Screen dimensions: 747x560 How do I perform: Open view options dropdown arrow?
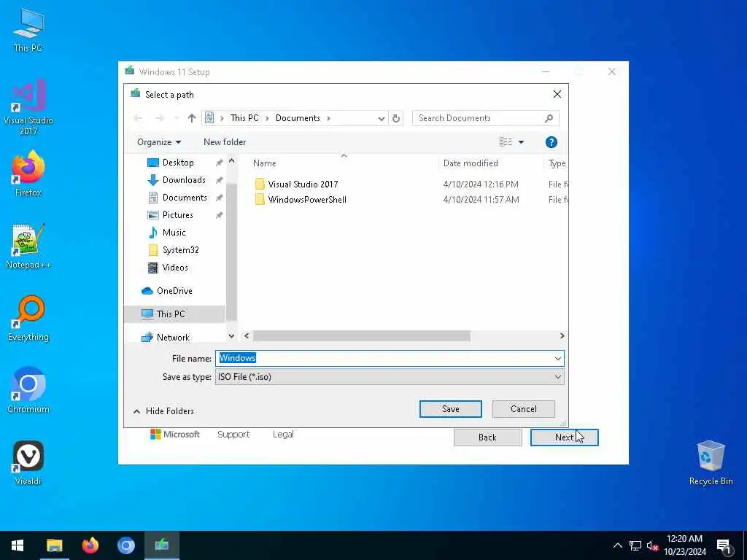[x=521, y=142]
